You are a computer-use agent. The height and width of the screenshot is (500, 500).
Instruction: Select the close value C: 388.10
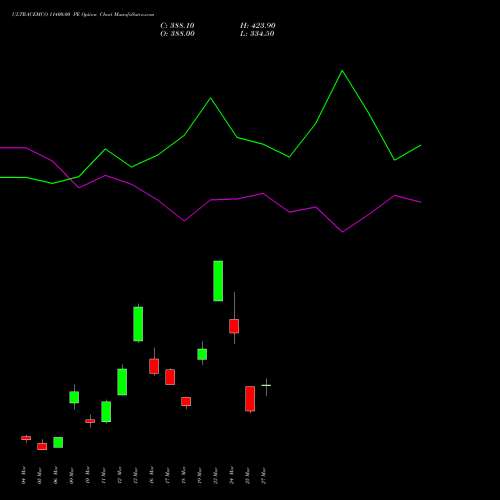point(177,26)
